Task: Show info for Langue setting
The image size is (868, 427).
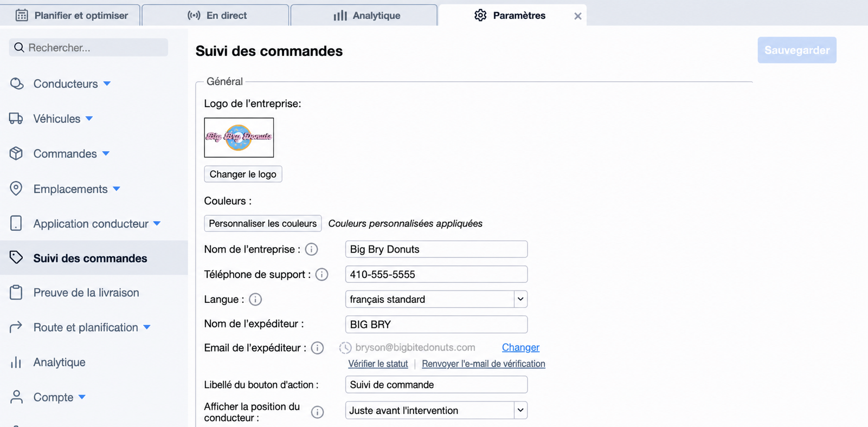Action: click(255, 299)
